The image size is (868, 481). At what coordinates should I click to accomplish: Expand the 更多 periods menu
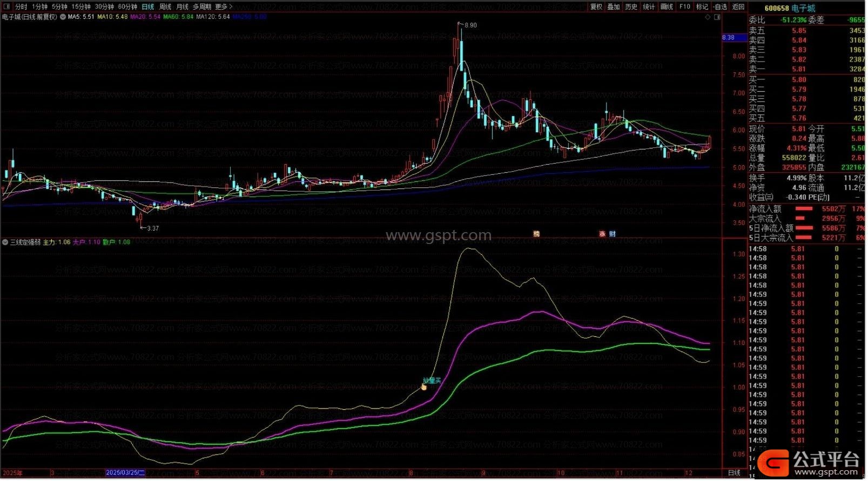(224, 6)
